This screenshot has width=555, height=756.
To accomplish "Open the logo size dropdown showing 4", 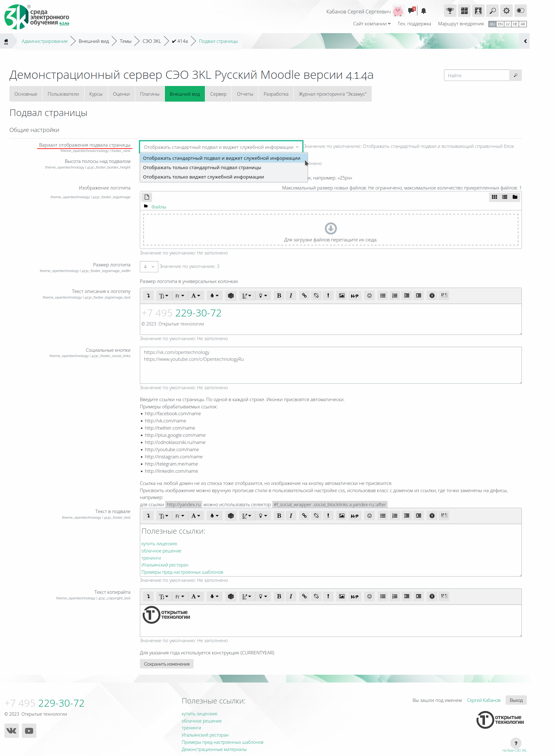I will tap(149, 267).
